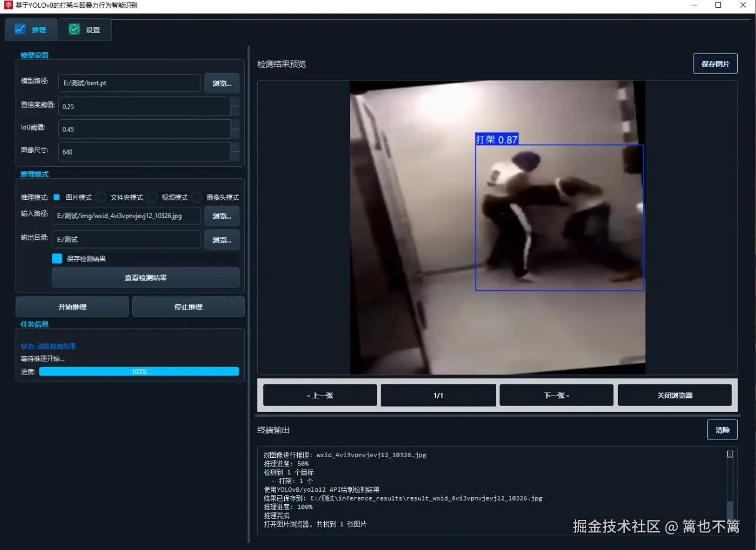Click the 置信度阈值 field showing 0.25

[x=145, y=106]
